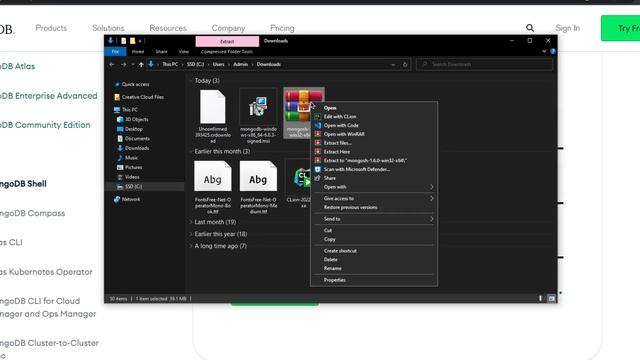The width and height of the screenshot is (640, 360).
Task: Refresh the Downloads folder view
Action: pyautogui.click(x=405, y=64)
